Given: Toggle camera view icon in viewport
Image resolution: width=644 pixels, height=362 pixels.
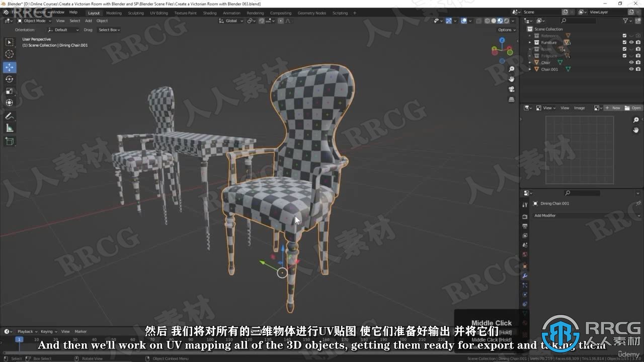Looking at the screenshot, I should click(512, 89).
